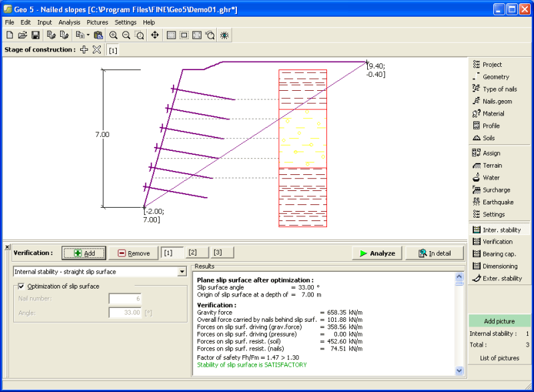
Task: Click the first copy data toolbar icon
Action: tap(51, 35)
